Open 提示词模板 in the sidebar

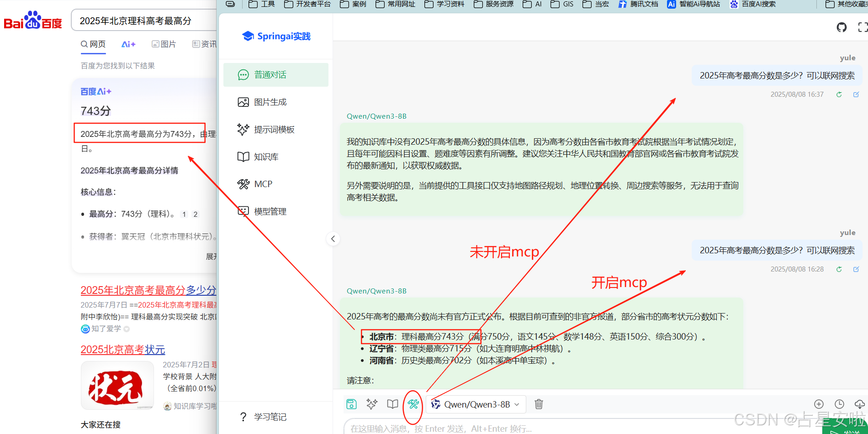coord(276,130)
